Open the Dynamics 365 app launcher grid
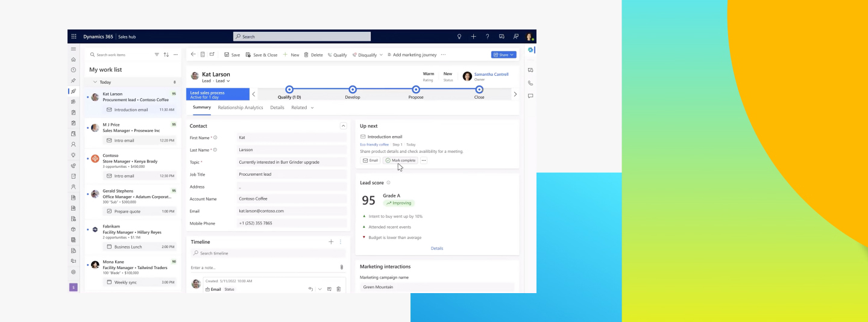The height and width of the screenshot is (322, 868). (74, 37)
